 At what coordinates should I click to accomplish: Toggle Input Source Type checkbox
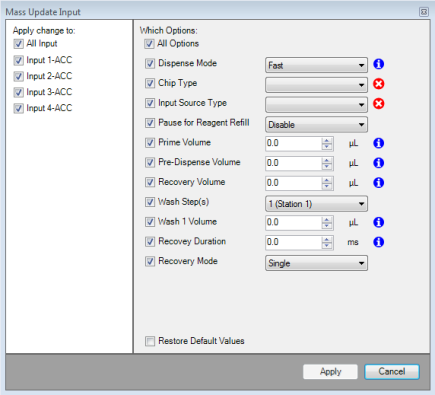click(x=150, y=103)
